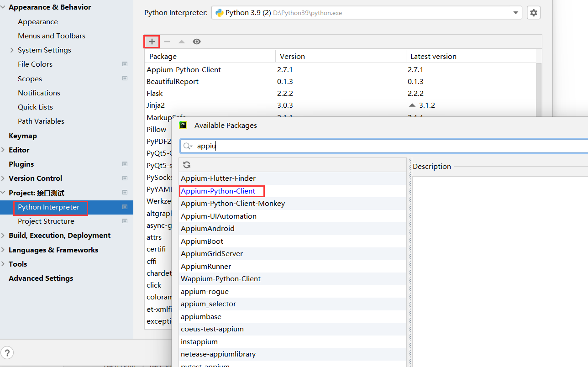Select instappium package
This screenshot has height=367, width=588.
pyautogui.click(x=292, y=341)
